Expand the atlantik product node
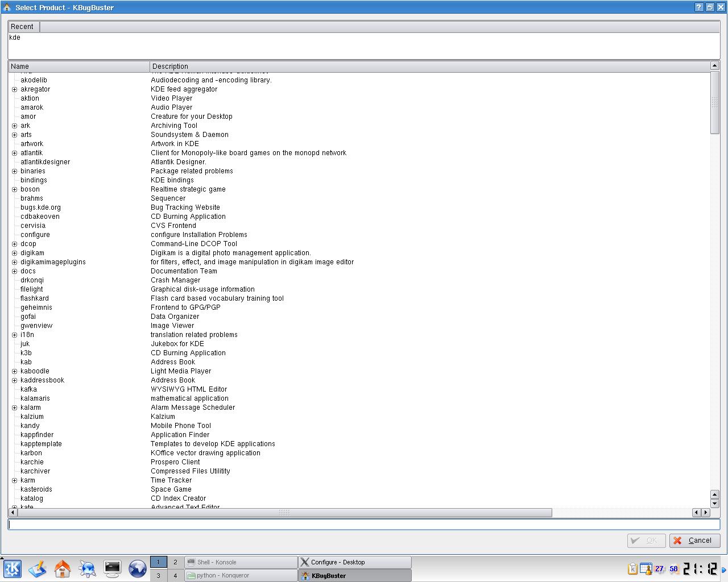Image resolution: width=728 pixels, height=582 pixels. coord(15,153)
